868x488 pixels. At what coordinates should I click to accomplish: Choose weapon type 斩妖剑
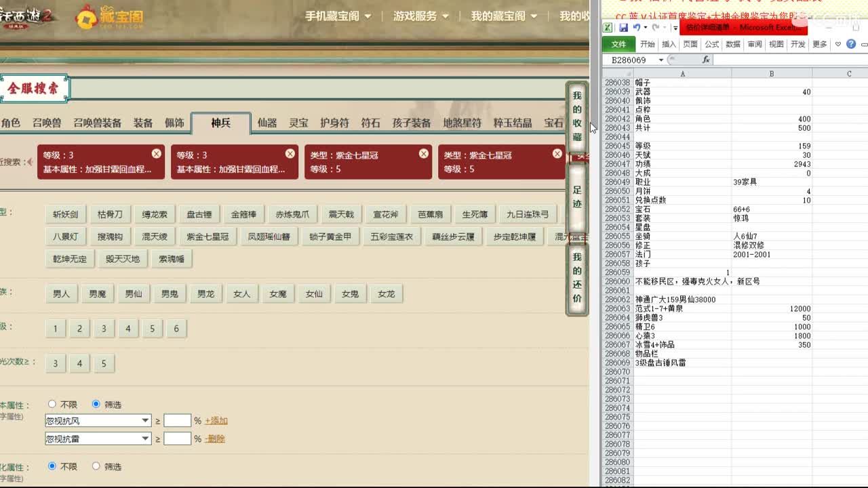pos(66,214)
